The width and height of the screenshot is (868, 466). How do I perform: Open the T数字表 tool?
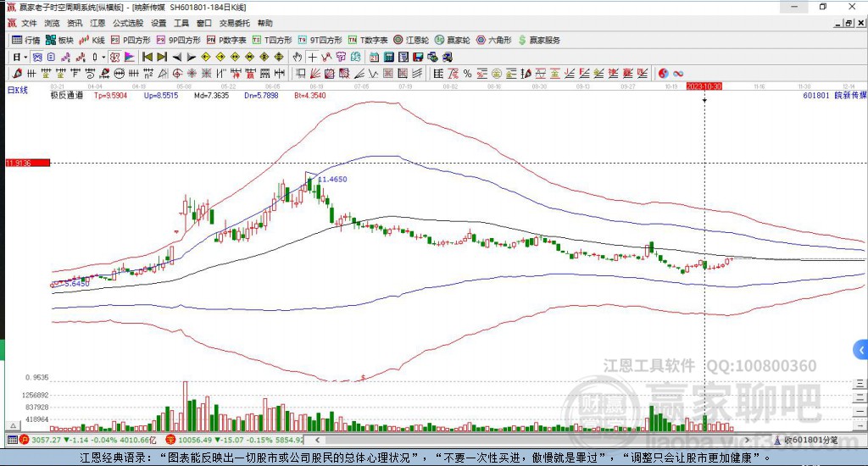click(x=368, y=40)
